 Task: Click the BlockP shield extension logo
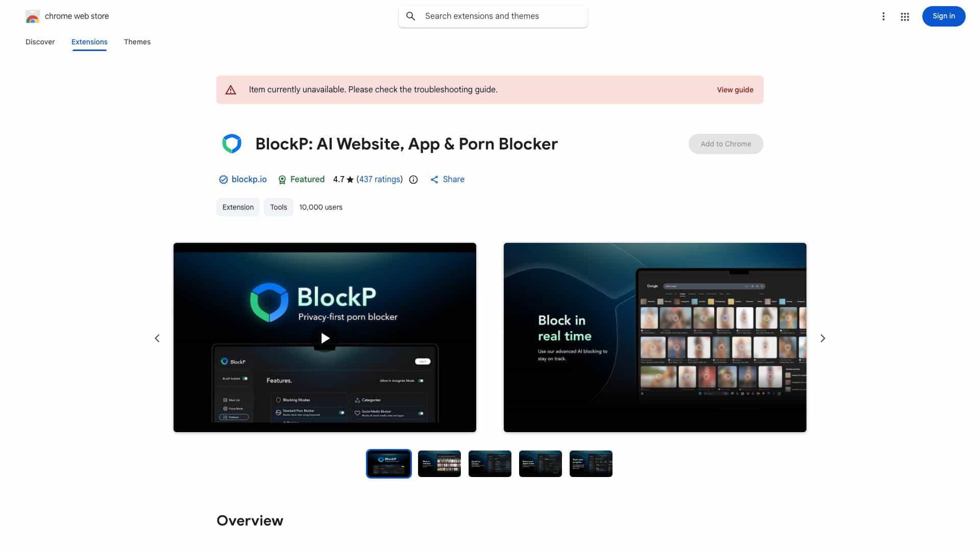pyautogui.click(x=232, y=144)
